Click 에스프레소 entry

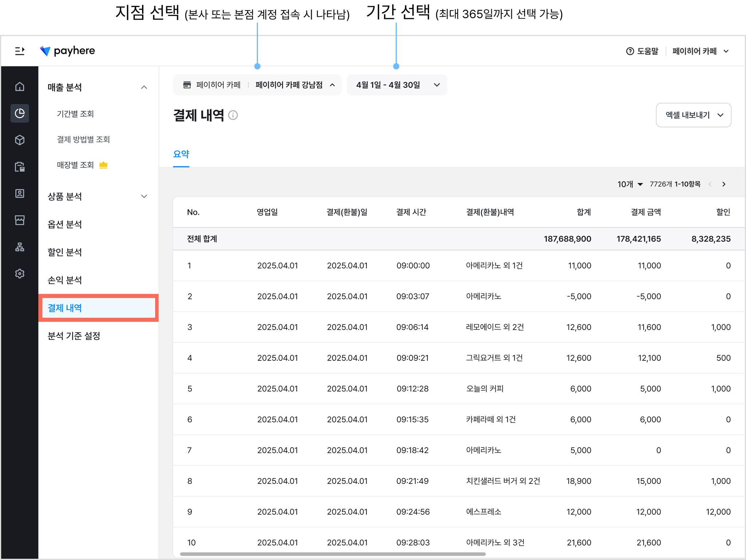point(484,512)
